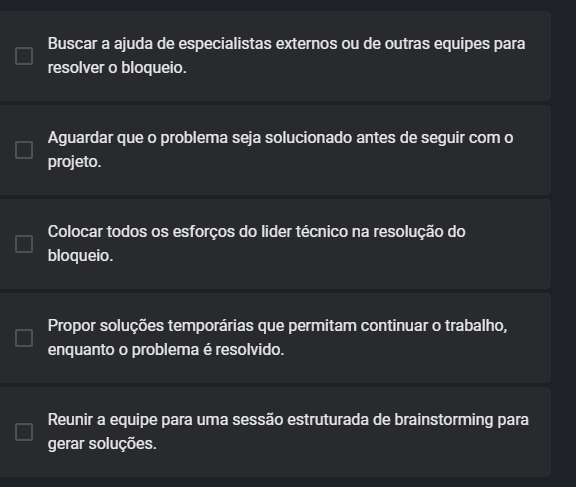Pick the structured brainstorming session answer card
The image size is (576, 487).
tap(275, 432)
